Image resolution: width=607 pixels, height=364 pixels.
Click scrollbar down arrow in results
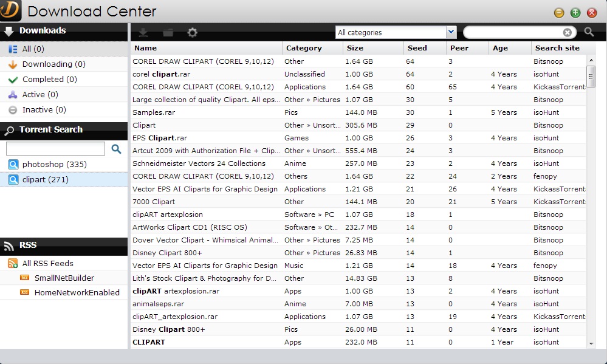point(591,343)
